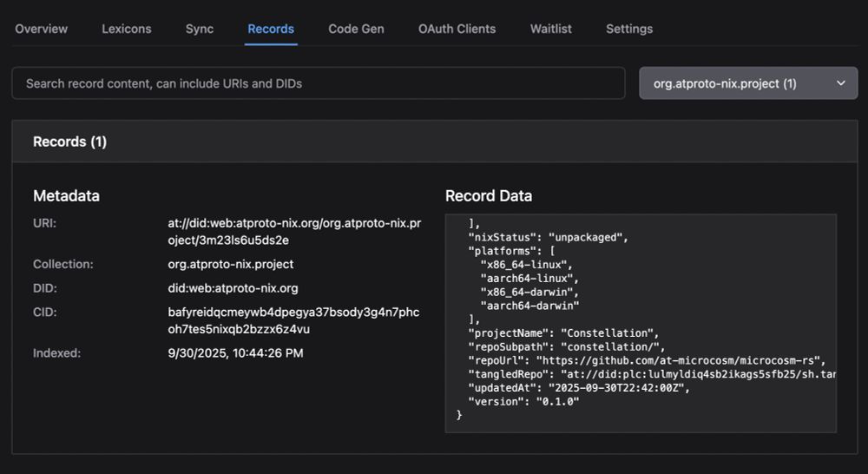The image size is (868, 474).
Task: Click the "platforms": [ line in JSON
Action: 511,252
